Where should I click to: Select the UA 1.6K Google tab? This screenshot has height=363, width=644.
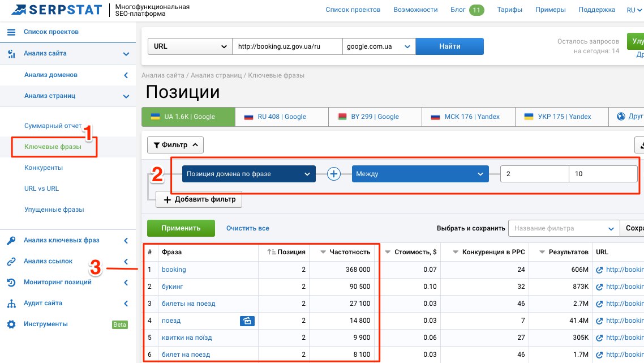(x=188, y=117)
